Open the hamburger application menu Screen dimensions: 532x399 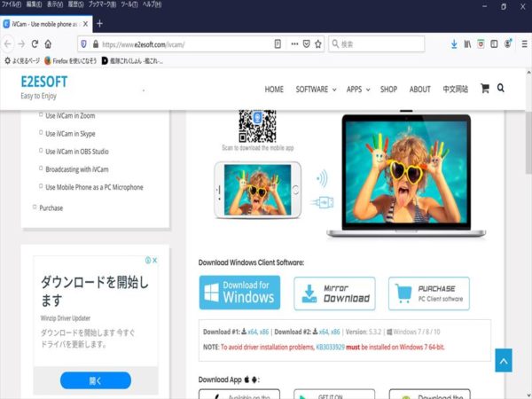pos(524,43)
